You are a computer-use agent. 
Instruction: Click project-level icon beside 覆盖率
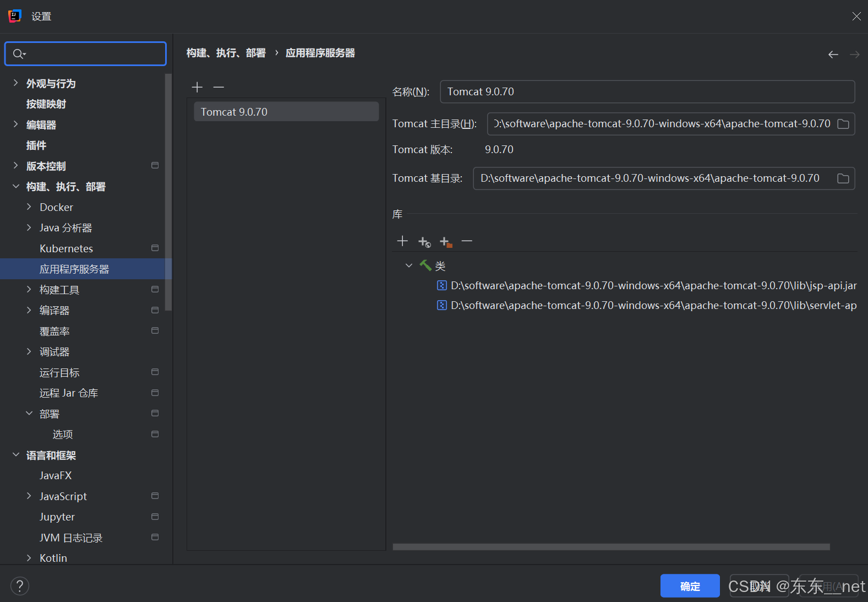click(x=155, y=331)
